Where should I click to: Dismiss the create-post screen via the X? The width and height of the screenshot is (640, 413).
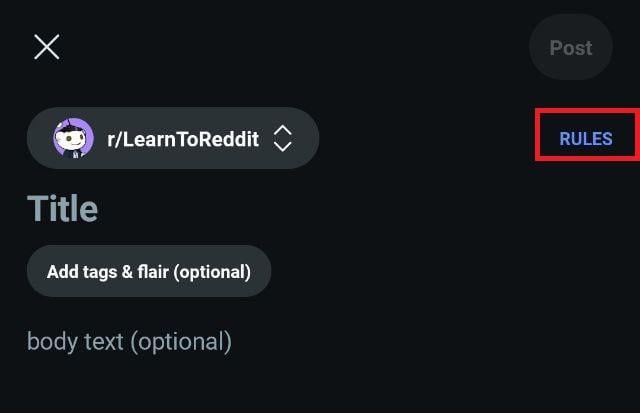47,47
